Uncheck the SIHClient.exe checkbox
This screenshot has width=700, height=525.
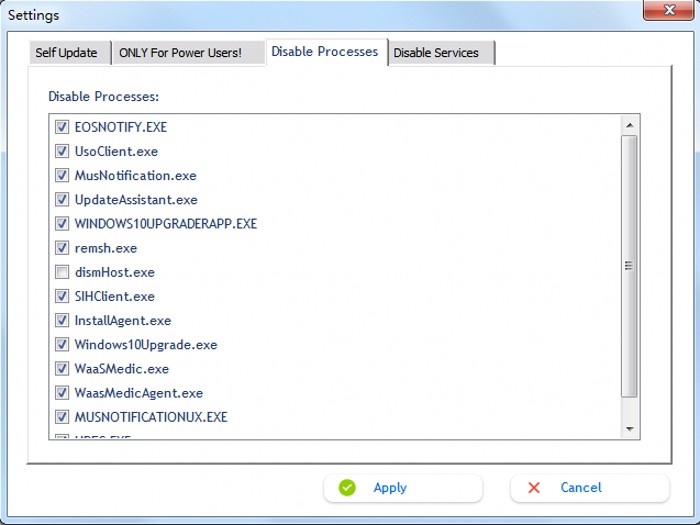(62, 296)
